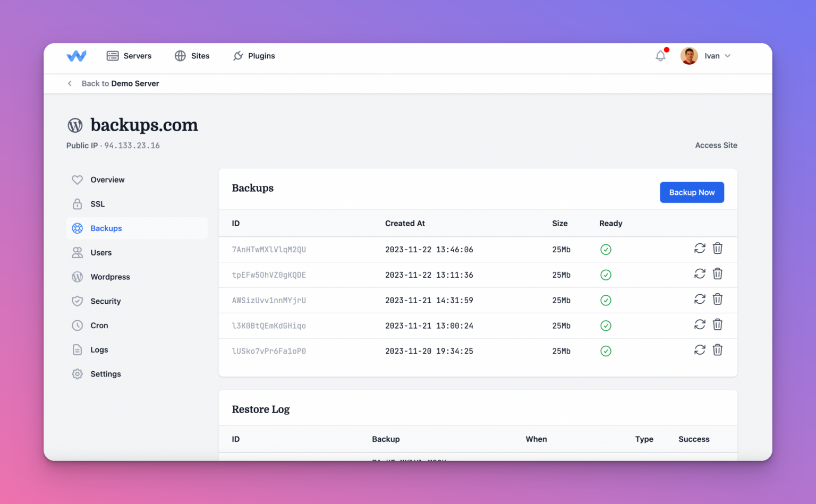This screenshot has height=504, width=816.
Task: Click the Backup Now button
Action: point(692,192)
